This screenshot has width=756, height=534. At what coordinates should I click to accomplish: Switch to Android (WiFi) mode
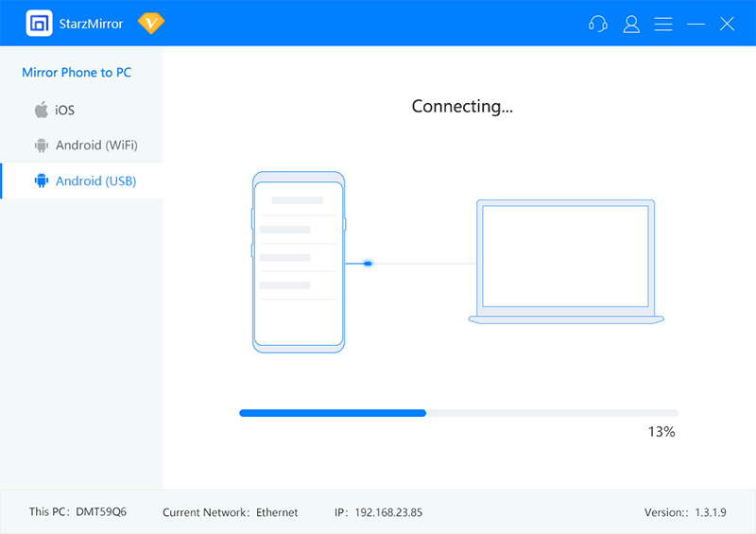82,146
